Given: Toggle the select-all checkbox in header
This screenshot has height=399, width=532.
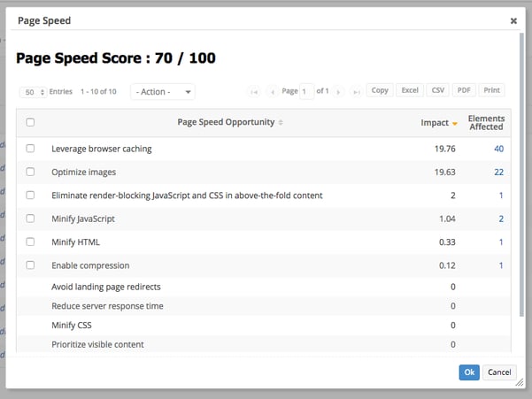Looking at the screenshot, I should click(30, 122).
